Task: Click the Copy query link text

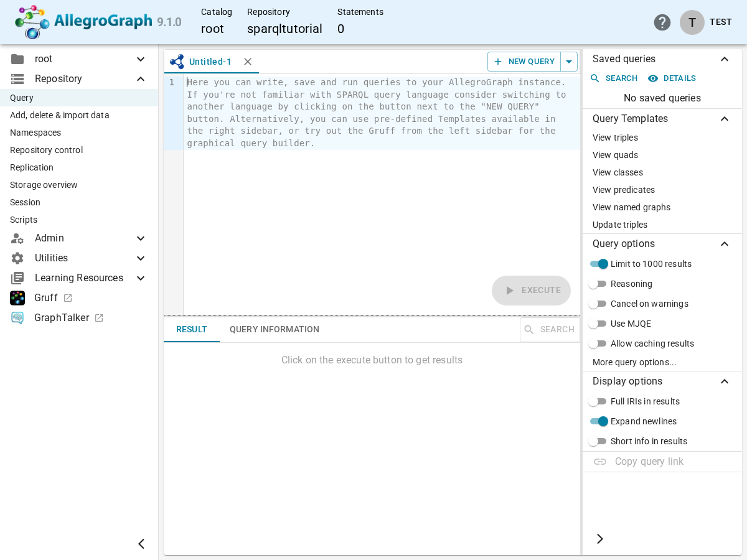Action: pyautogui.click(x=649, y=462)
